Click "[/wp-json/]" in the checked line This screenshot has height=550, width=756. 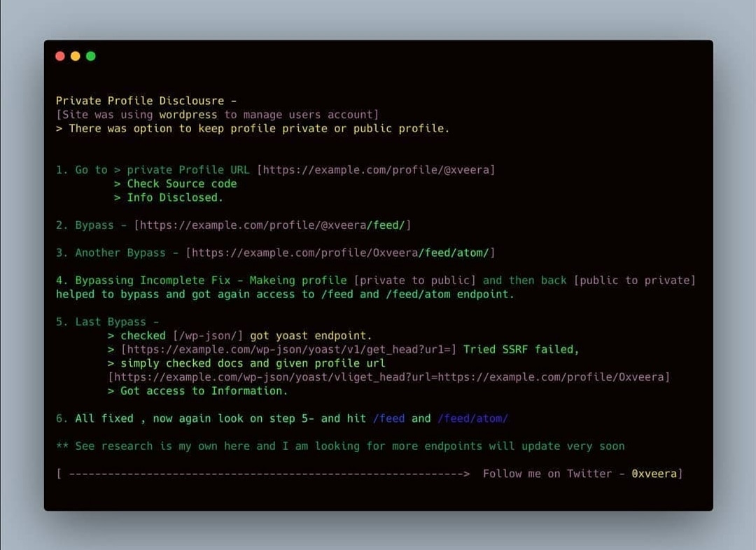click(208, 335)
